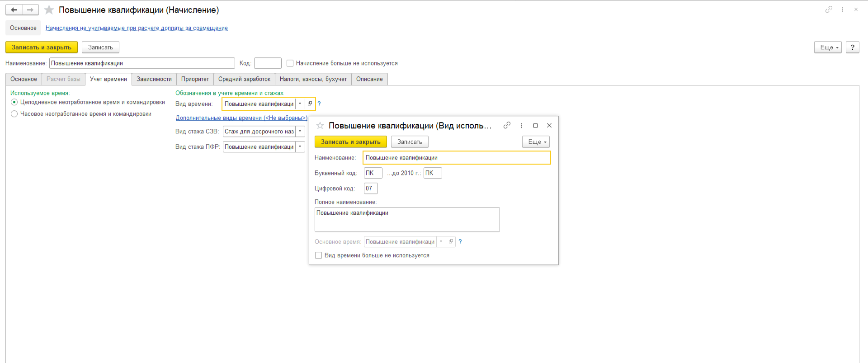This screenshot has height=363, width=868.
Task: Click the Полное наименование text area
Action: click(407, 220)
